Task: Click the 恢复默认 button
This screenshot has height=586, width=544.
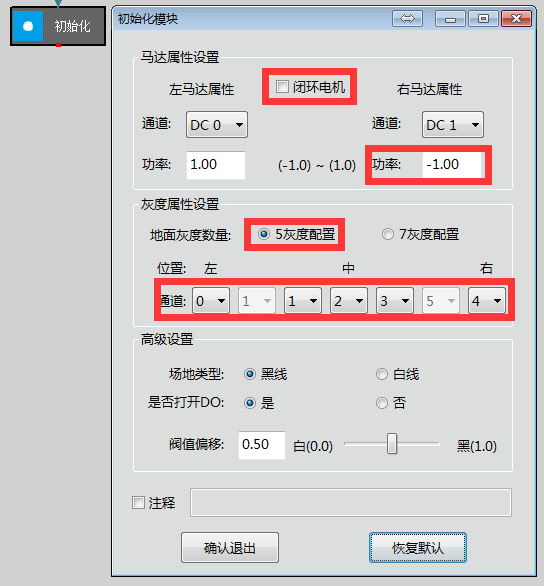Action: click(x=418, y=548)
